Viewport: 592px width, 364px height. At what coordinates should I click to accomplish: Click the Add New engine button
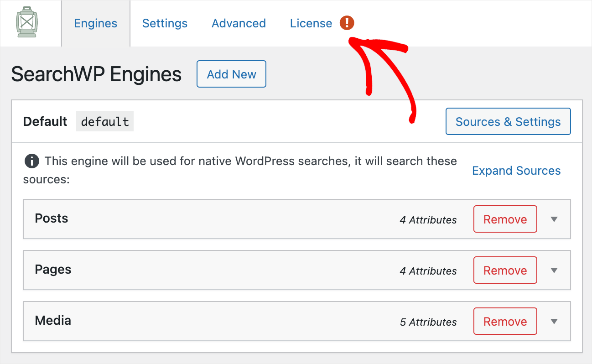pyautogui.click(x=231, y=74)
